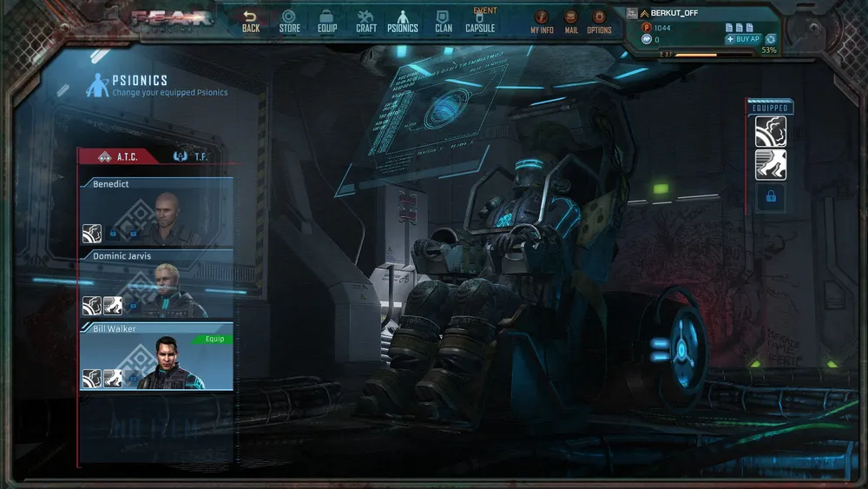Image resolution: width=868 pixels, height=489 pixels.
Task: Open the CRAFT menu
Action: click(x=366, y=23)
